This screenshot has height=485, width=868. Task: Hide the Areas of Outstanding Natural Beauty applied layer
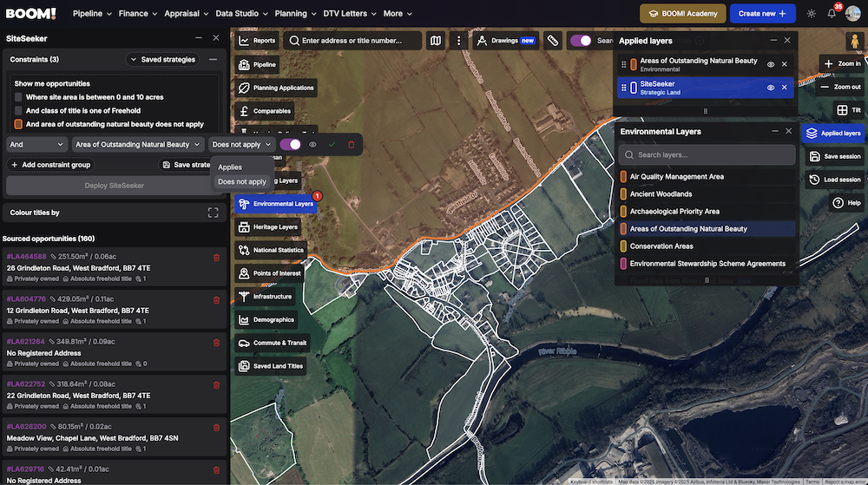coord(771,64)
